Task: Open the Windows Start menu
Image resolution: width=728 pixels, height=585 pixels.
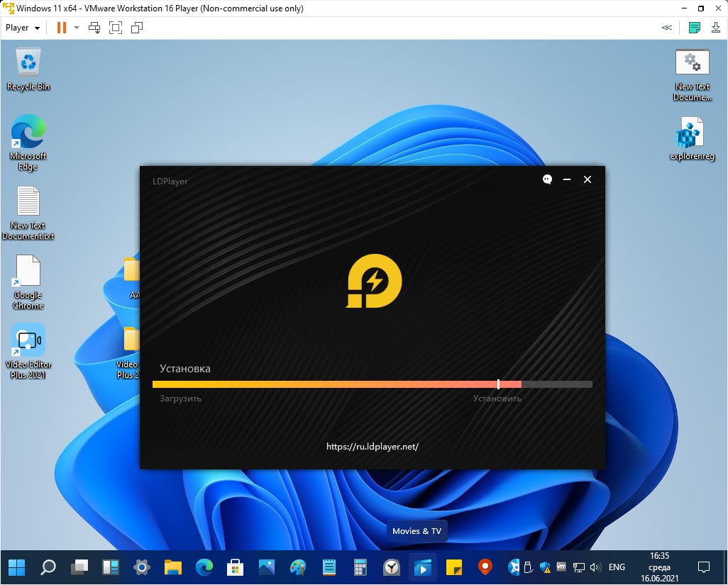Action: (17, 567)
